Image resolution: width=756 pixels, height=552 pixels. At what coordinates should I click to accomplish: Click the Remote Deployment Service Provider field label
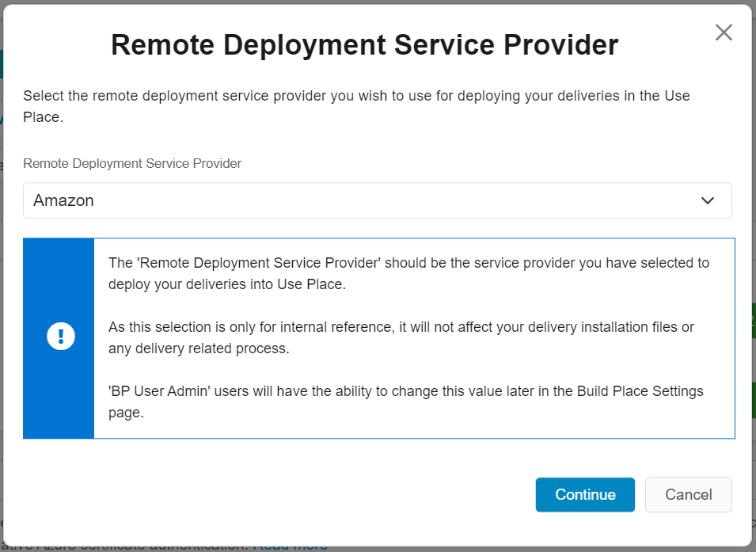(131, 163)
